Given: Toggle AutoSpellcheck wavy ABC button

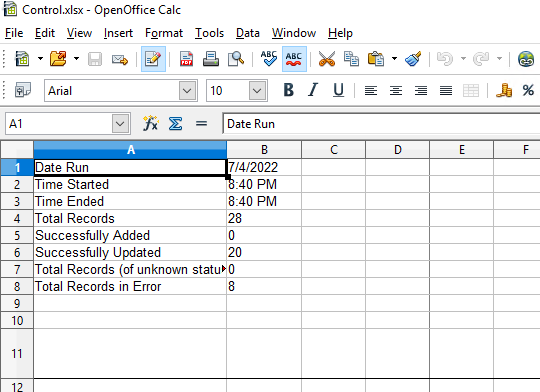Looking at the screenshot, I should [294, 59].
